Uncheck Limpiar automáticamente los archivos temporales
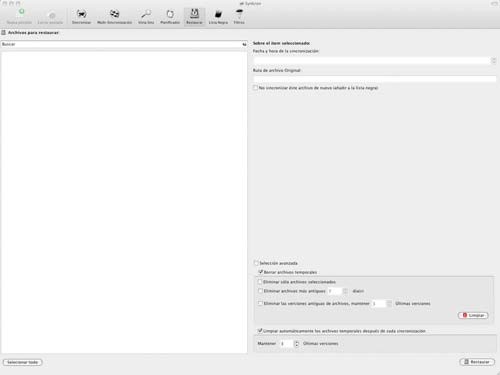Image resolution: width=500 pixels, height=375 pixels. point(260,331)
